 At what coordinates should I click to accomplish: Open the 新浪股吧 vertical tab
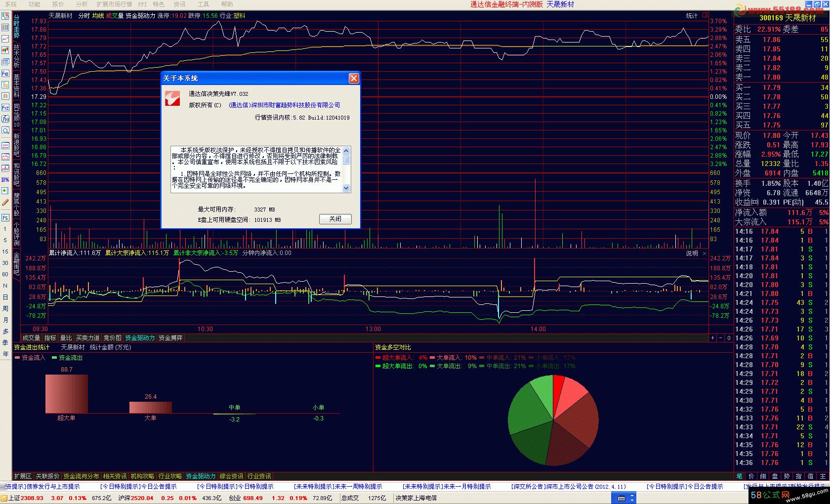click(x=16, y=145)
